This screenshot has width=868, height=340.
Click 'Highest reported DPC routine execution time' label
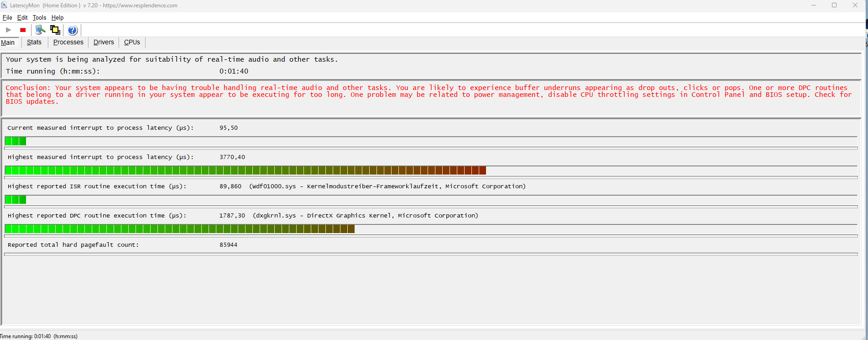pos(97,216)
